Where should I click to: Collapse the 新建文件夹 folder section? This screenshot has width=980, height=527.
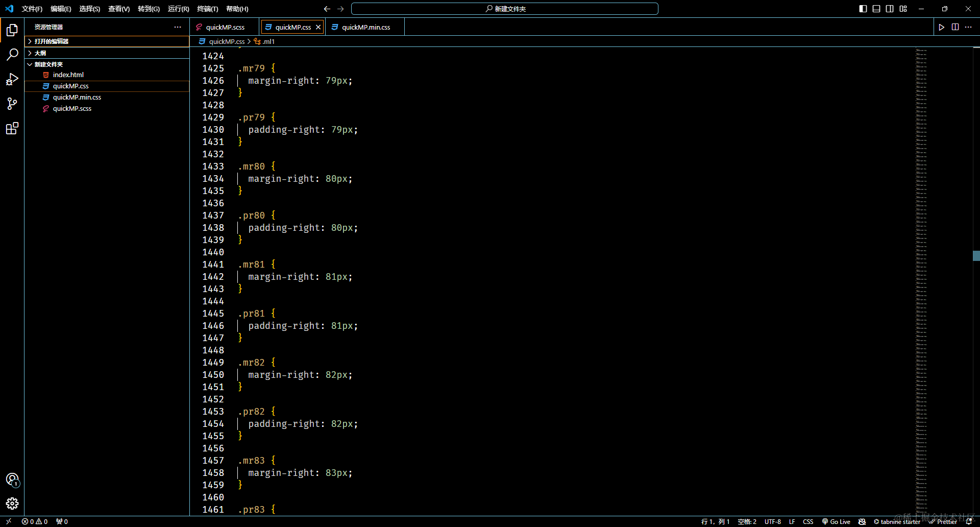[107, 64]
